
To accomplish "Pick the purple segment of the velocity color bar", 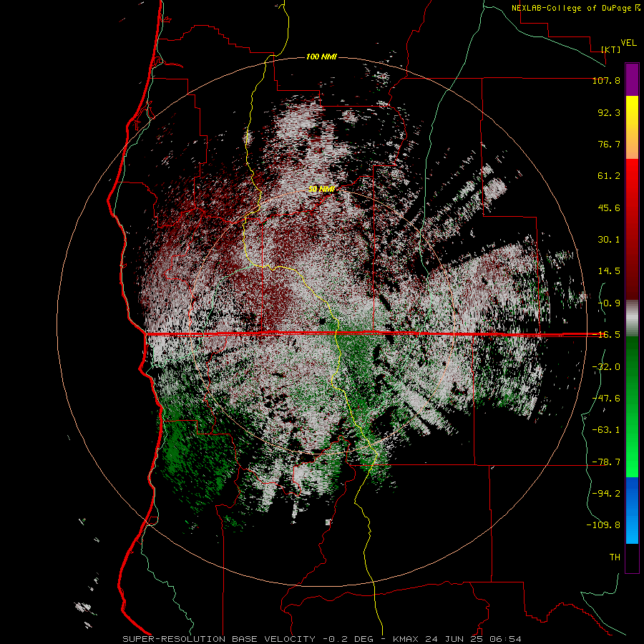I will tap(632, 80).
